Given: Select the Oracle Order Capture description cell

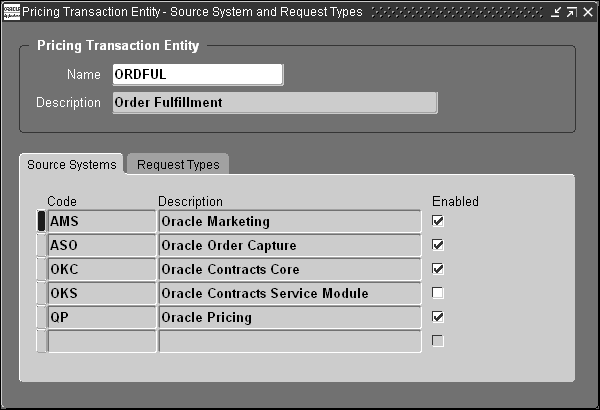Looking at the screenshot, I should coord(290,245).
